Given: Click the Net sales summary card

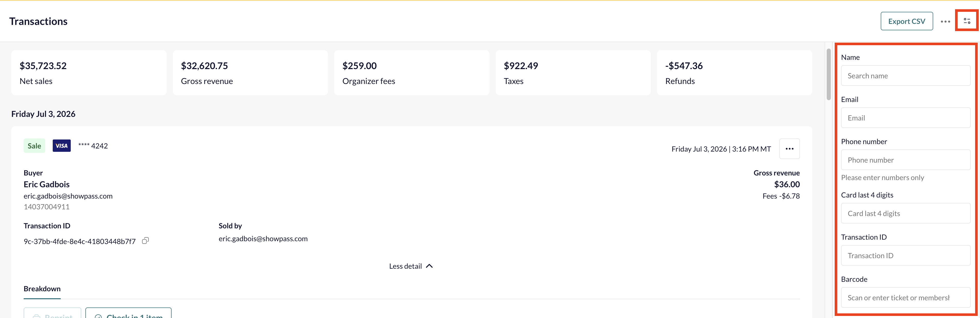Looking at the screenshot, I should [89, 73].
